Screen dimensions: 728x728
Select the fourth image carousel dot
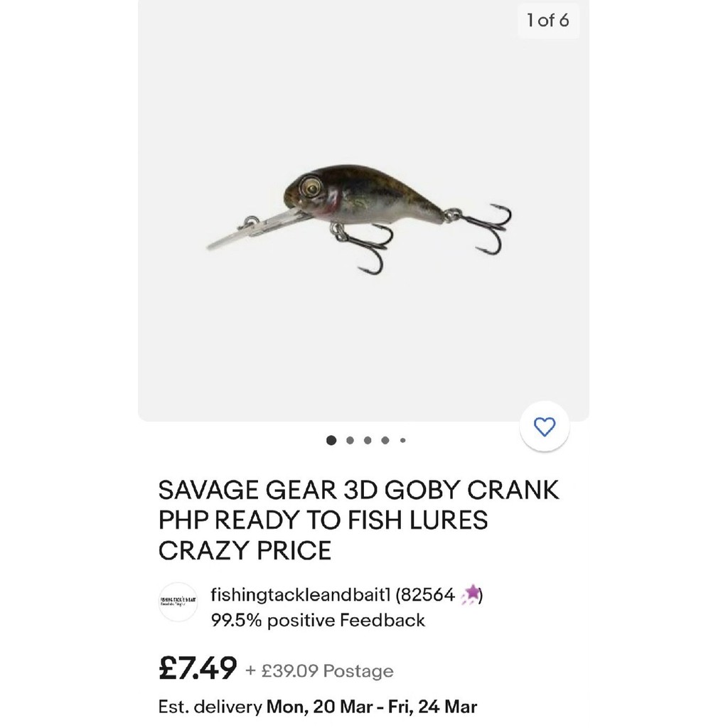click(385, 440)
